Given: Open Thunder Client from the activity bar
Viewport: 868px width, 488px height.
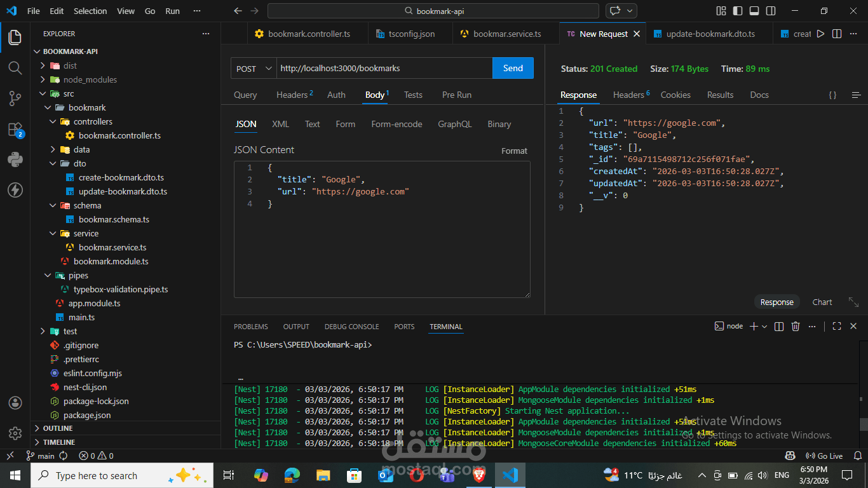Looking at the screenshot, I should click(15, 190).
